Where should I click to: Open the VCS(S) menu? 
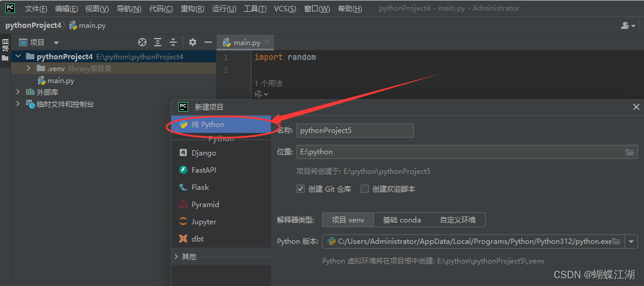[285, 9]
